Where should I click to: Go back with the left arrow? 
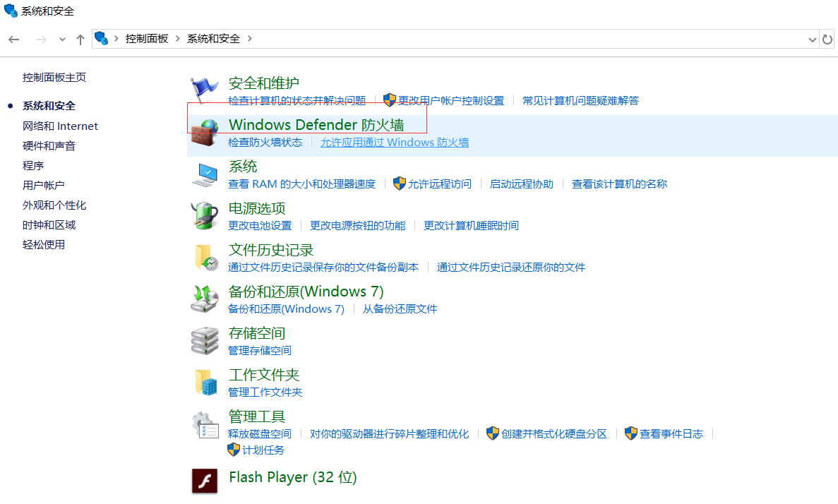pos(14,39)
